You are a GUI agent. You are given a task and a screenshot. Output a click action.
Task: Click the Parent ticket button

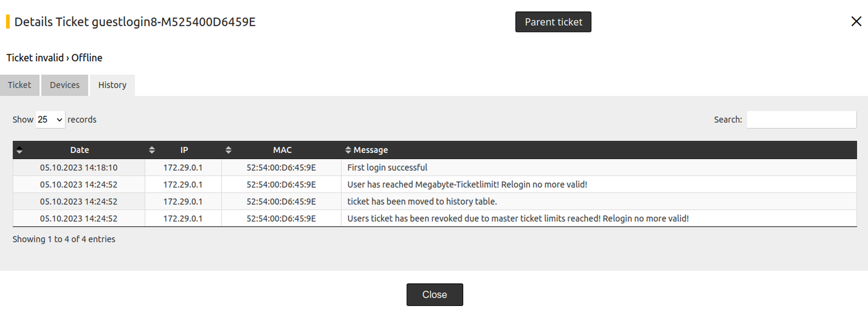[553, 22]
